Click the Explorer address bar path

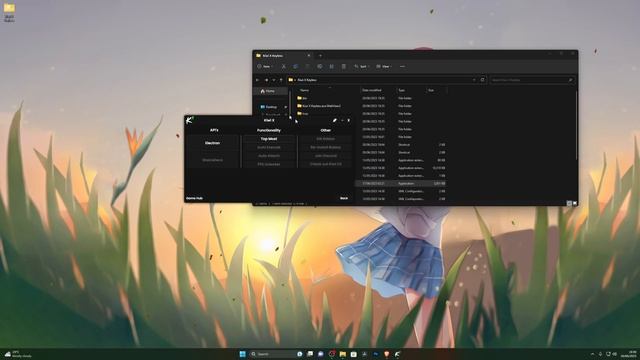(307, 80)
